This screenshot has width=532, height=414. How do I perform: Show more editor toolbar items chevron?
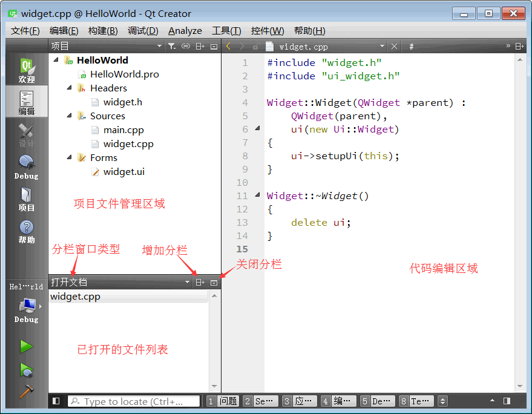pyautogui.click(x=508, y=46)
